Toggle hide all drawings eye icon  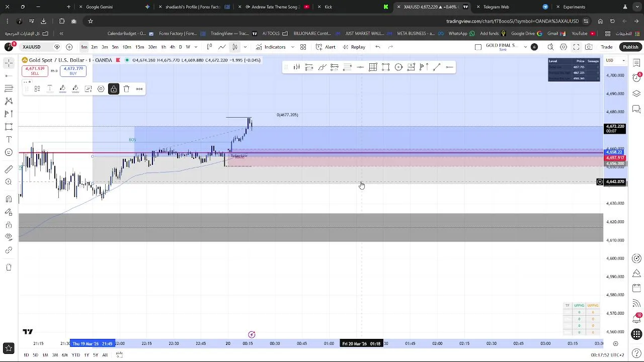(x=9, y=237)
